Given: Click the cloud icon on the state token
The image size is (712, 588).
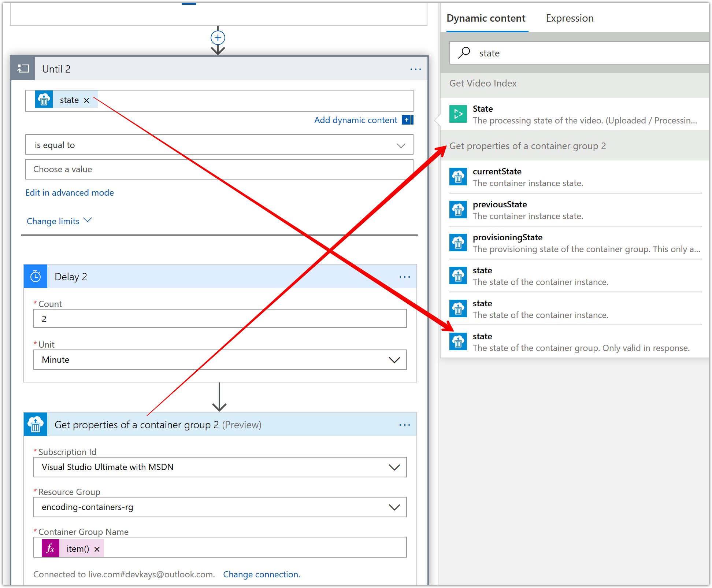Looking at the screenshot, I should pyautogui.click(x=44, y=100).
